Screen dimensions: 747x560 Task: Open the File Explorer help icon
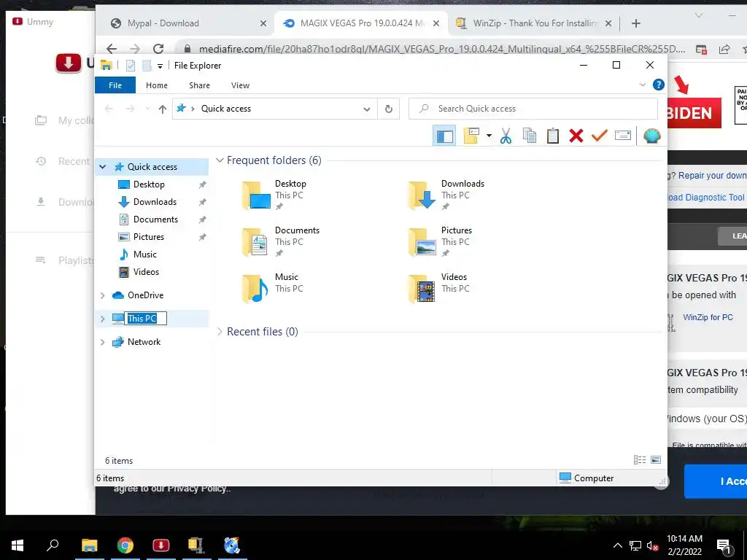(x=659, y=85)
